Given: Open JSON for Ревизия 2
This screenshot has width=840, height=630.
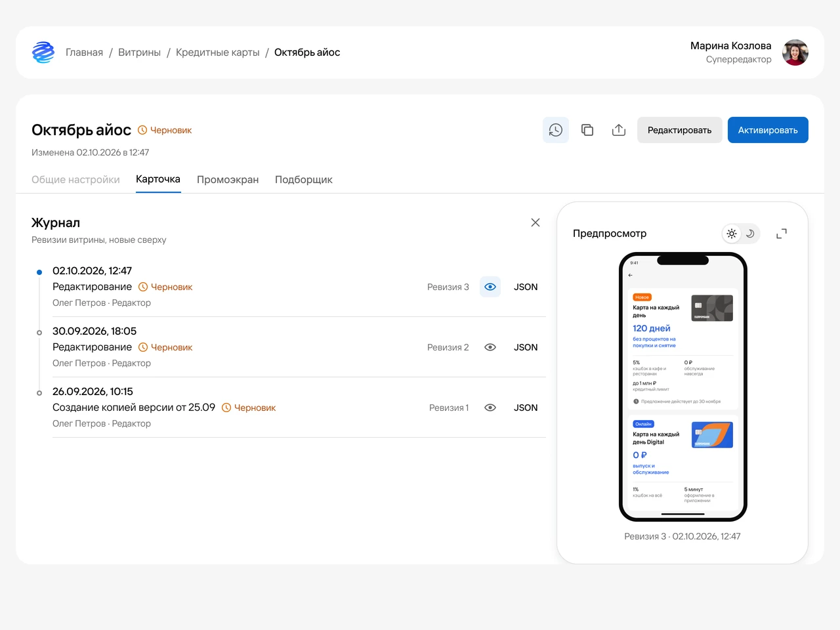Looking at the screenshot, I should (x=526, y=347).
